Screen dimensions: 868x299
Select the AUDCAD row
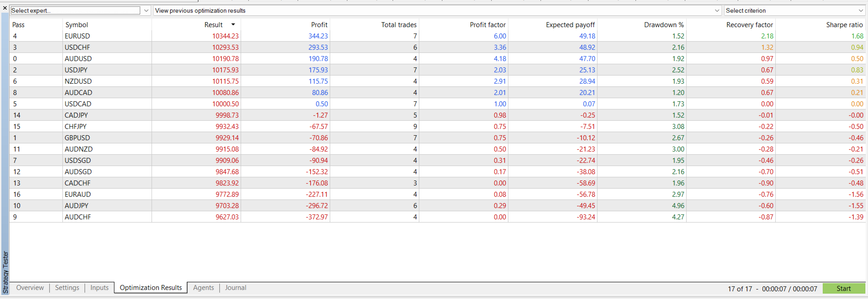(437, 93)
